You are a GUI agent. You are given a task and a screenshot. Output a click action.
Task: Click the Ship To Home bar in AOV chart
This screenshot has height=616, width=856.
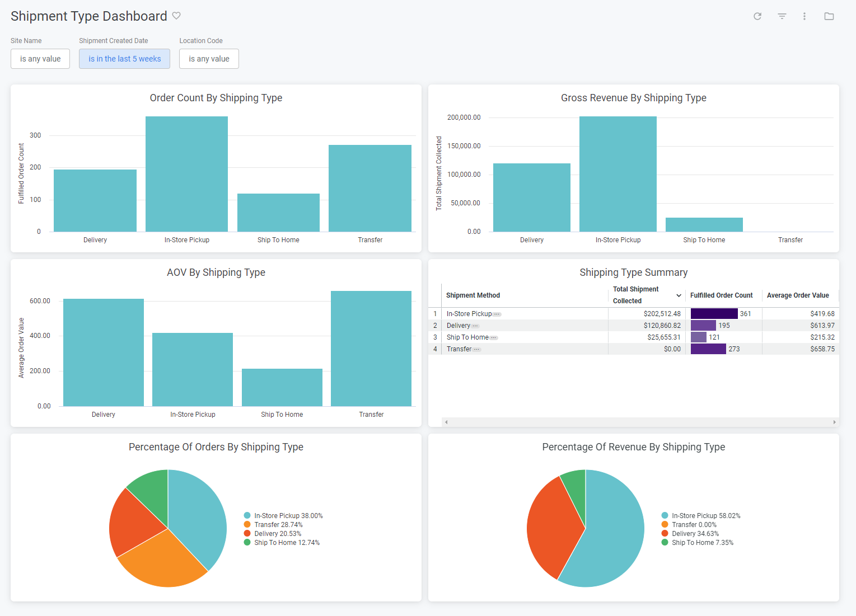[282, 387]
